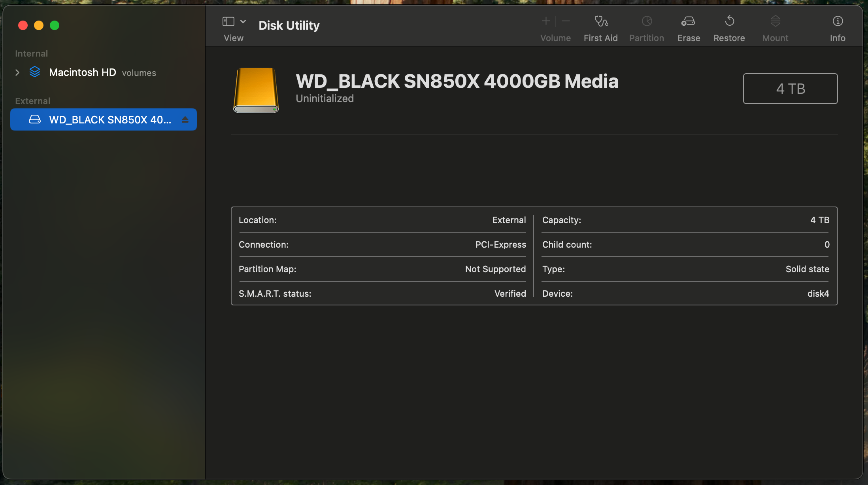
Task: Click the Erase disk icon
Action: pos(688,21)
